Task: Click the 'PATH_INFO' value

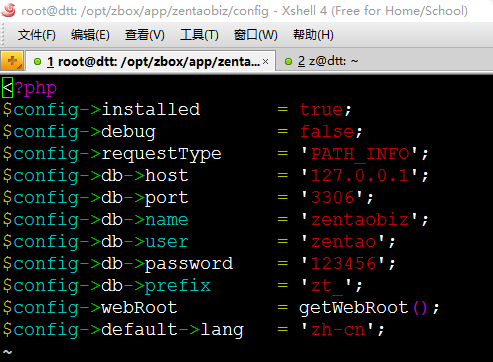Action: (x=360, y=154)
